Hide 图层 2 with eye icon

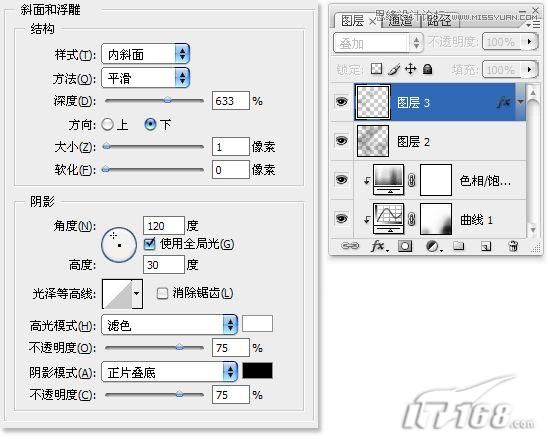click(341, 141)
